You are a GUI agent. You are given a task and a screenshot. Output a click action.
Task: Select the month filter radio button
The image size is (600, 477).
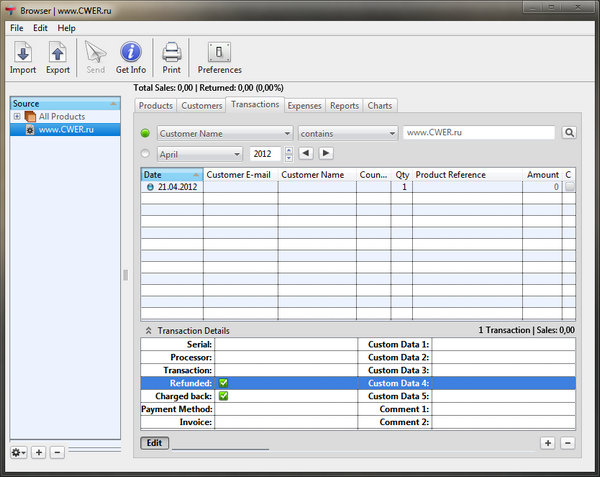click(x=146, y=153)
